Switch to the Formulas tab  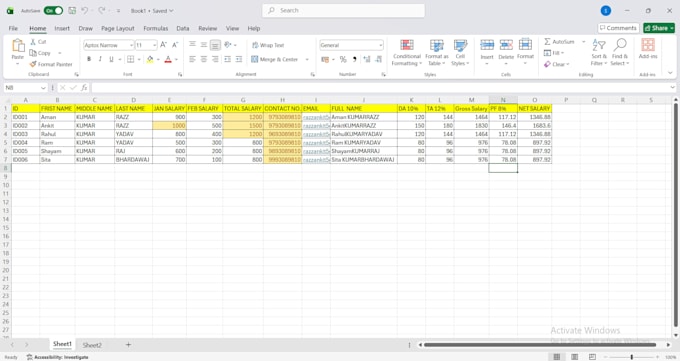(156, 28)
